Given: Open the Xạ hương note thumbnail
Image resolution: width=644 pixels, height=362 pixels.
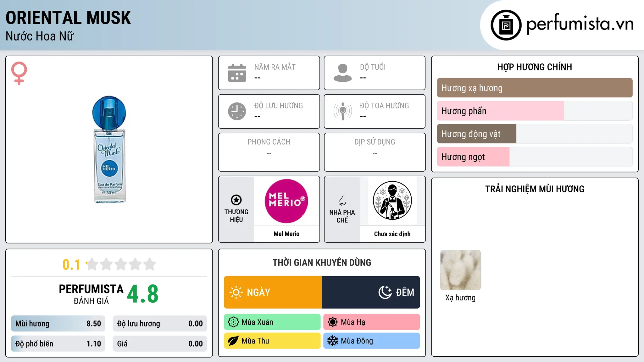Looking at the screenshot, I should point(460,270).
